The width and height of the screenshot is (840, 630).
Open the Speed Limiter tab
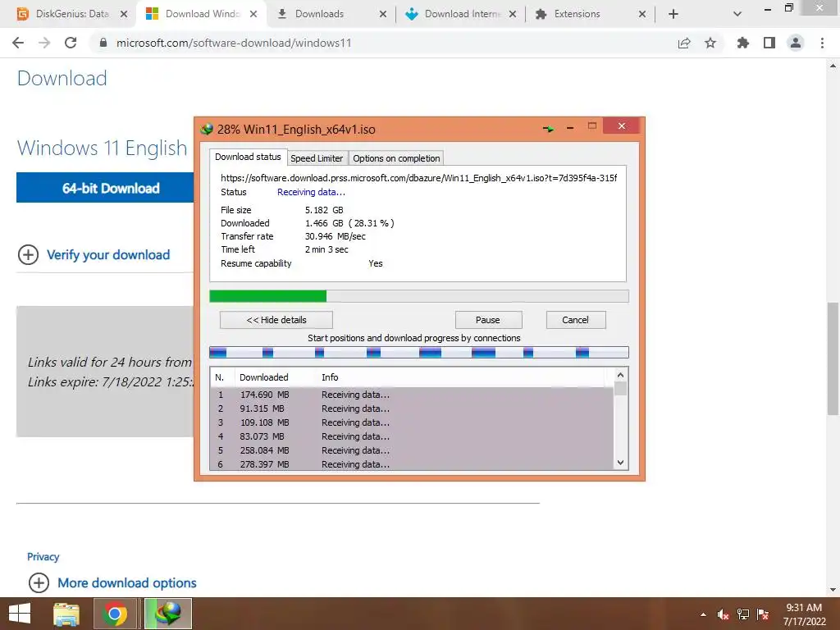pos(317,158)
